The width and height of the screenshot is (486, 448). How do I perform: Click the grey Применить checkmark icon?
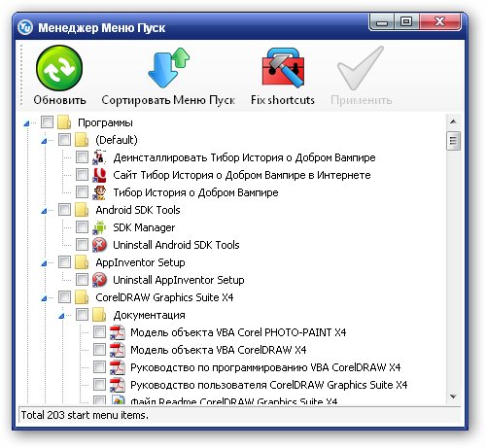click(361, 68)
